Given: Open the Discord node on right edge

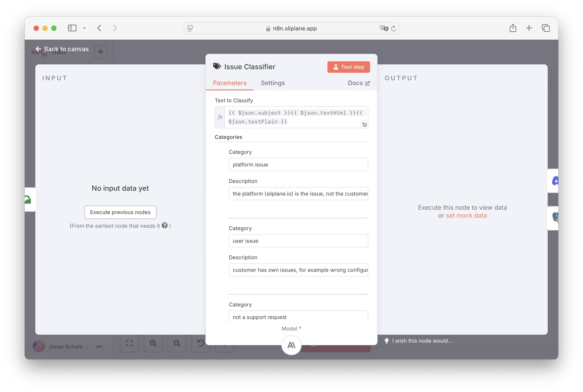Looking at the screenshot, I should [554, 181].
